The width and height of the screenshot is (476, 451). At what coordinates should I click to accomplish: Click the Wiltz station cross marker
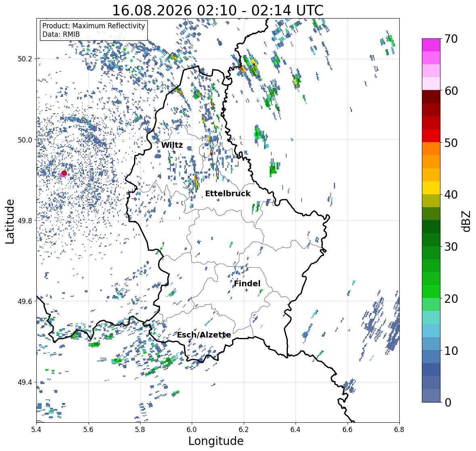[x=174, y=152]
